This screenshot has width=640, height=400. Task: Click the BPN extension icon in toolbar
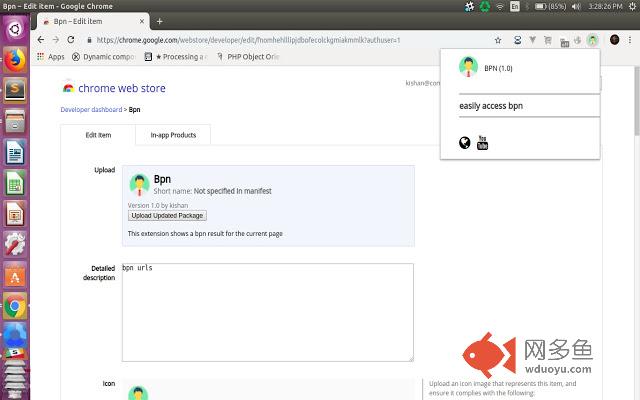tap(592, 40)
